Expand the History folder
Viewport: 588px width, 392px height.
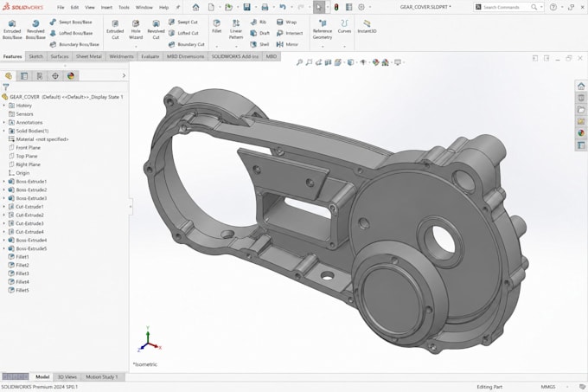point(4,106)
